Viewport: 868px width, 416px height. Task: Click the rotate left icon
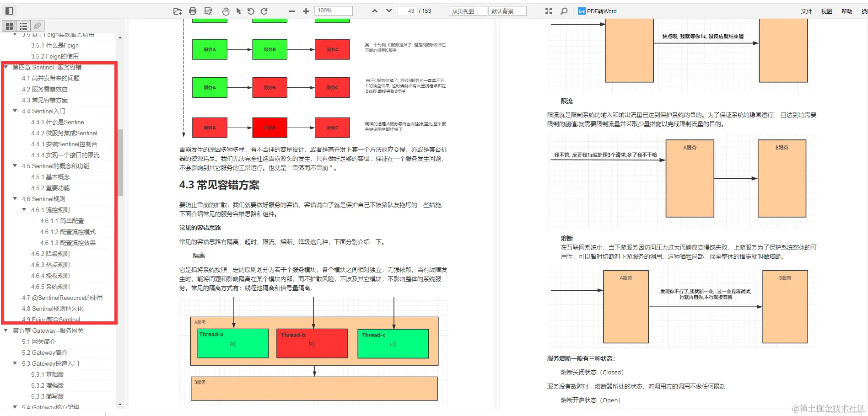tap(250, 11)
